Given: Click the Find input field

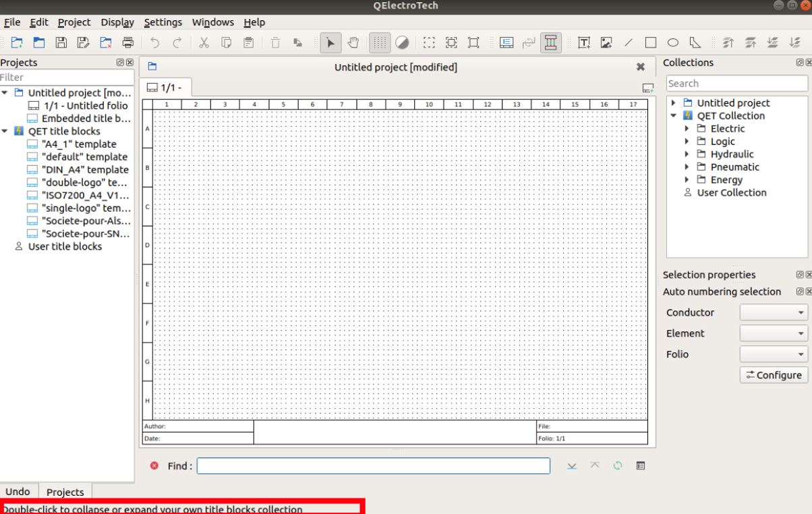Looking at the screenshot, I should click(x=373, y=466).
